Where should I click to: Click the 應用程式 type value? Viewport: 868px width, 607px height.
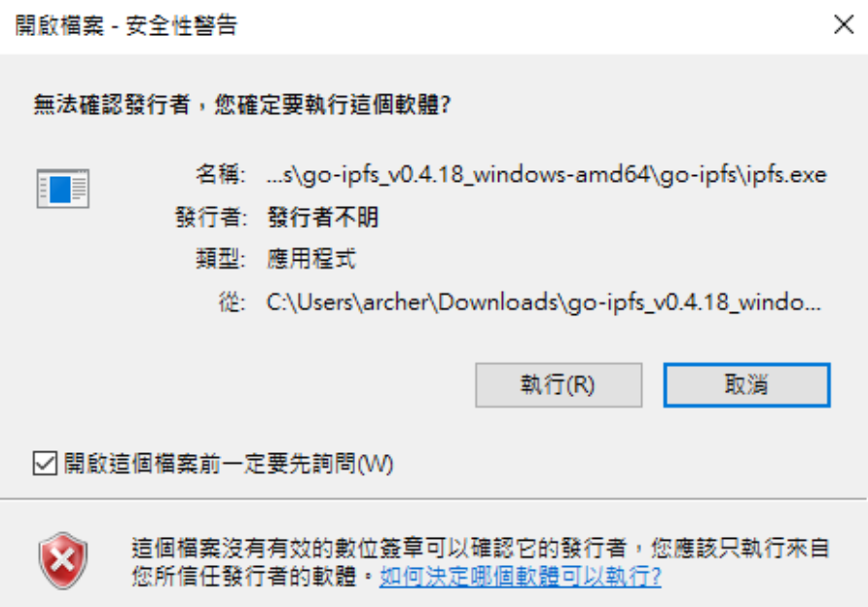[x=311, y=259]
